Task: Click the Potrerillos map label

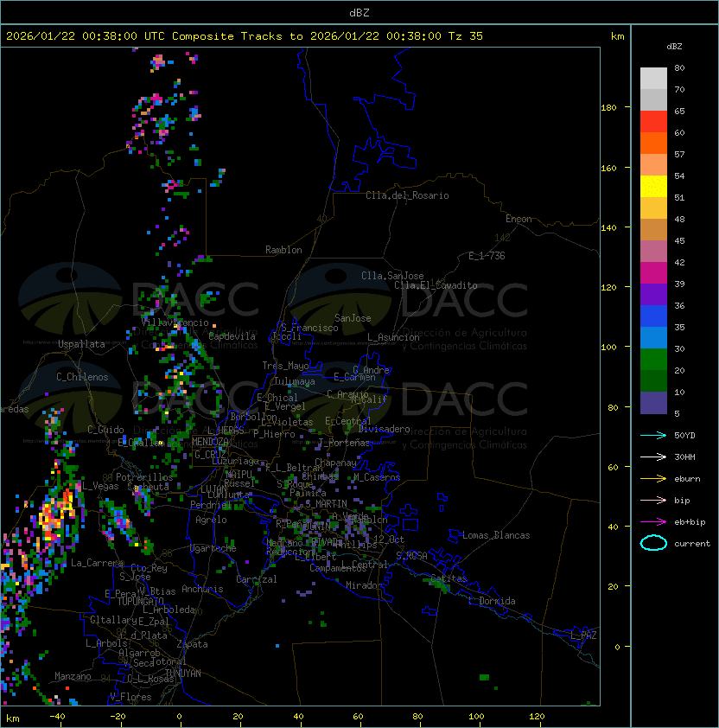Action: point(144,477)
